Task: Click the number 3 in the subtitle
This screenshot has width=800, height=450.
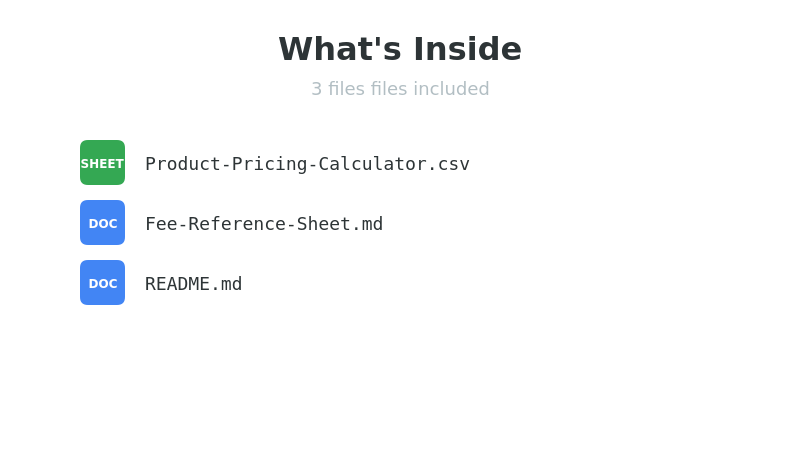Action: [317, 89]
